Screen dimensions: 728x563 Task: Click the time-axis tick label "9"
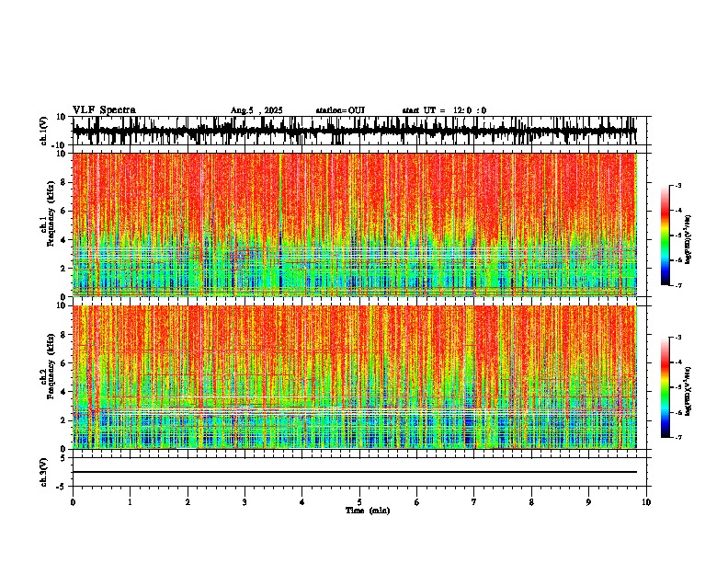coord(588,502)
